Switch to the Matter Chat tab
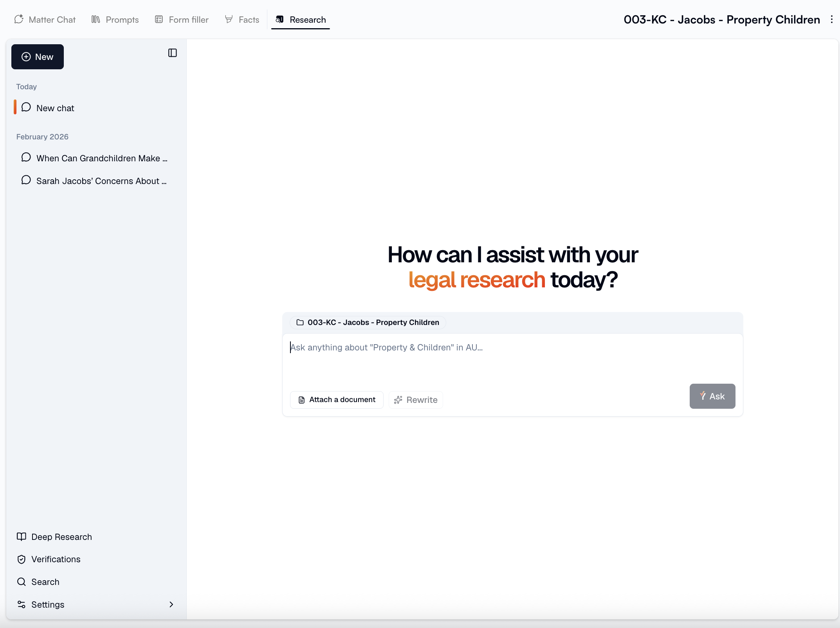The height and width of the screenshot is (628, 840). click(45, 20)
